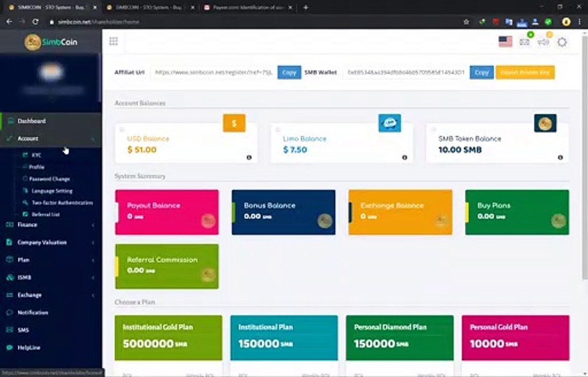Expand the Plan sidebar menu
This screenshot has width=588, height=377.
51,260
